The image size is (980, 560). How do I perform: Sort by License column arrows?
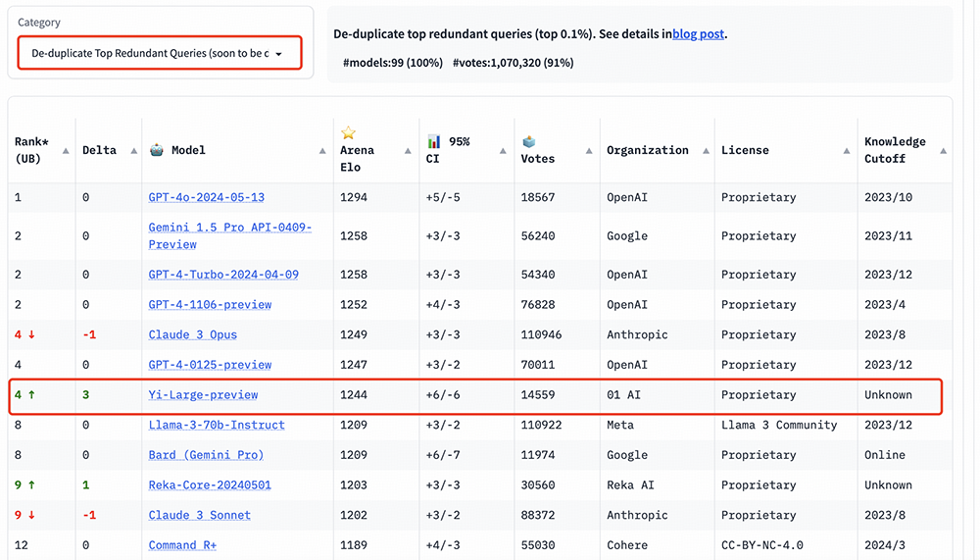point(846,151)
